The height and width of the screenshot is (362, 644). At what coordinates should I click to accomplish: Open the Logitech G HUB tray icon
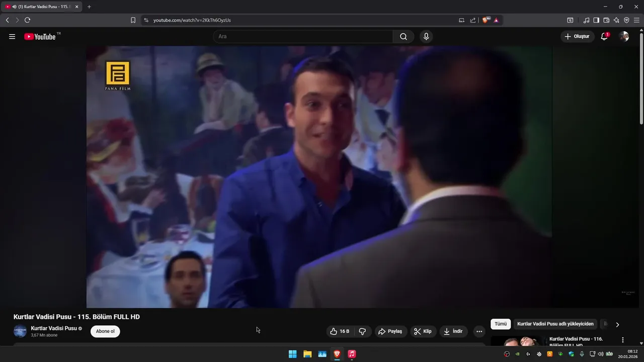(528, 354)
